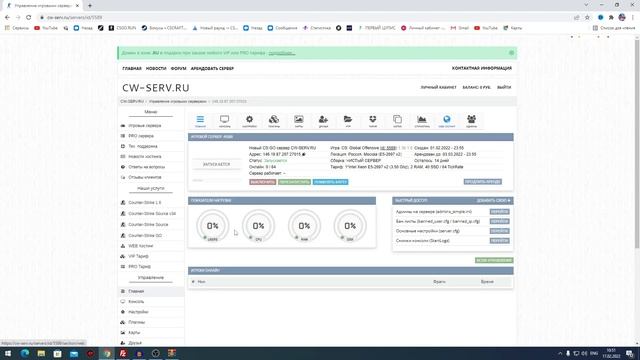The height and width of the screenshot is (360, 640).
Task: Click the green ПЕРЕЗАПУСТИТЬ button
Action: click(x=294, y=182)
